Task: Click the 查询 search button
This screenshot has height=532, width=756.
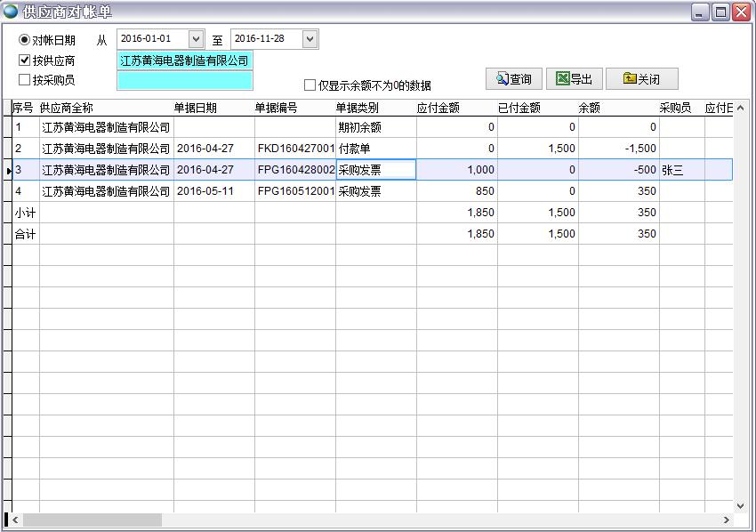Action: pyautogui.click(x=514, y=79)
